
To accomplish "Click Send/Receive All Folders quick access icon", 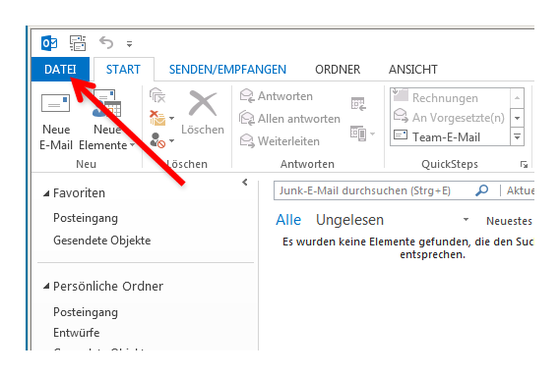I will pos(78,43).
